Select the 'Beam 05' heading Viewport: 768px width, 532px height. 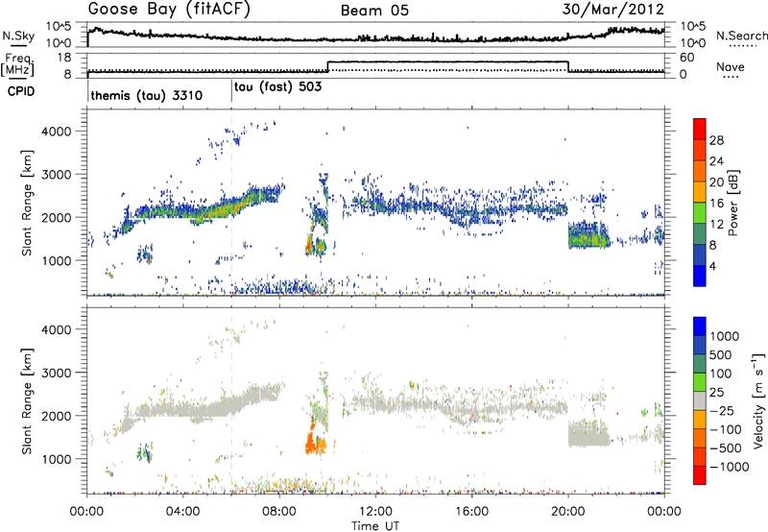(374, 11)
